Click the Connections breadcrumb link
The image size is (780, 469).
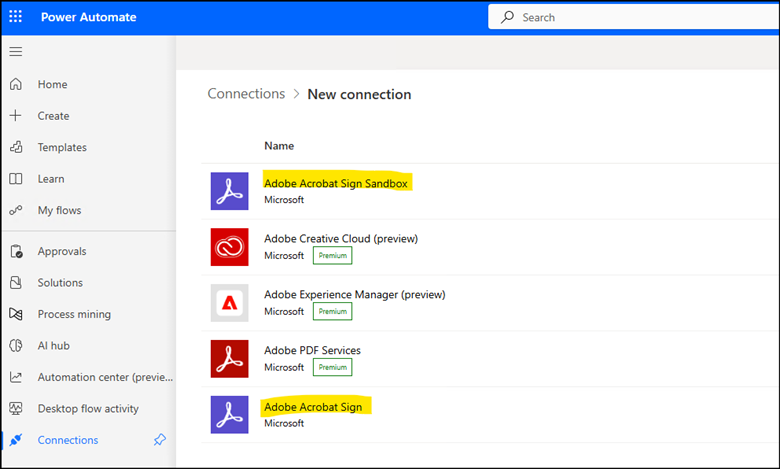[x=246, y=94]
